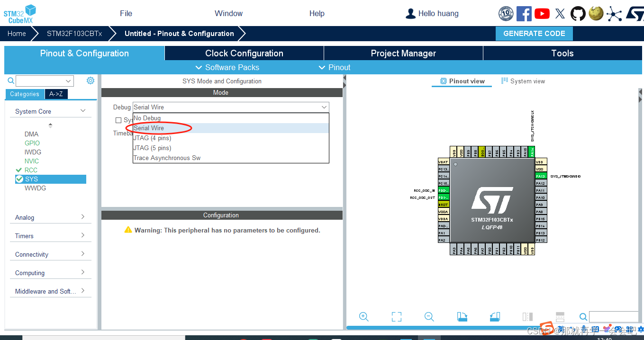Click the vertical flip view icon
This screenshot has height=340, width=644.
coord(527,317)
